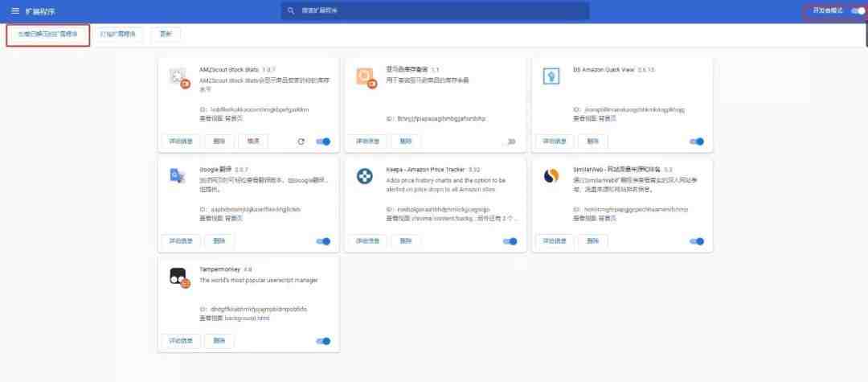Click Google Translate extension icon
Image resolution: width=868 pixels, height=382 pixels.
(x=177, y=176)
